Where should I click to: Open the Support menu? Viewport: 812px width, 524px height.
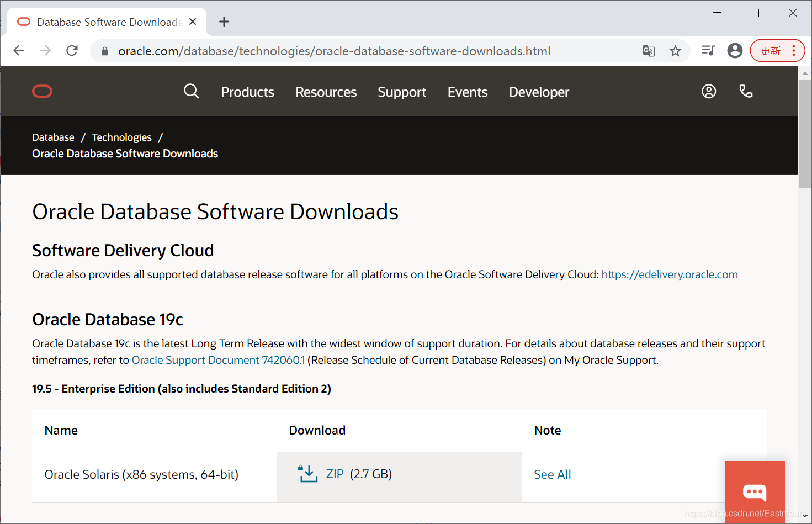click(x=402, y=92)
